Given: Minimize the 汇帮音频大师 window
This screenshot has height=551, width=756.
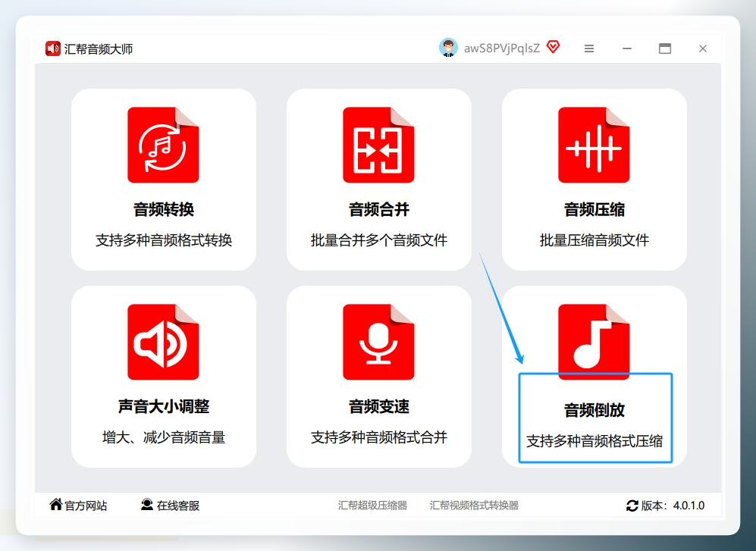Looking at the screenshot, I should pyautogui.click(x=627, y=49).
